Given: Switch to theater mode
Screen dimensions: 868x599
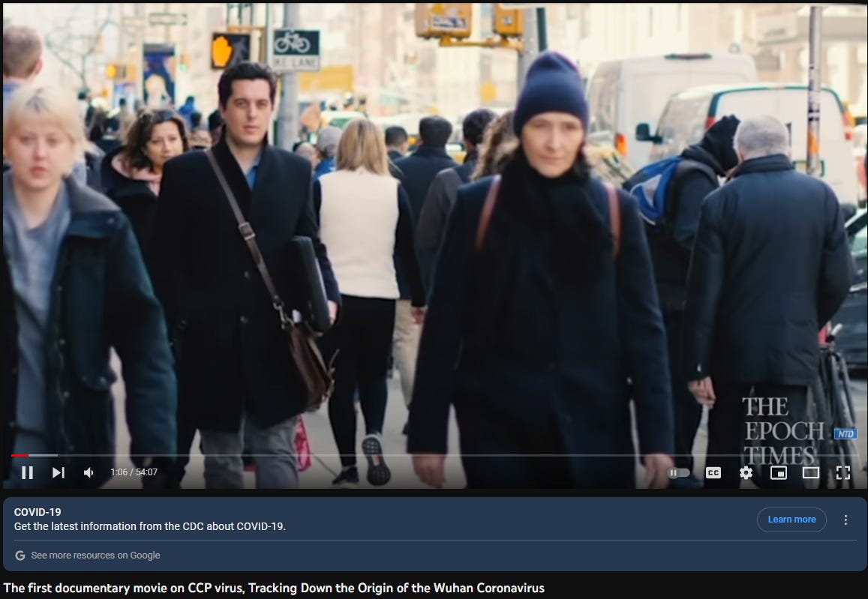Looking at the screenshot, I should click(x=811, y=472).
